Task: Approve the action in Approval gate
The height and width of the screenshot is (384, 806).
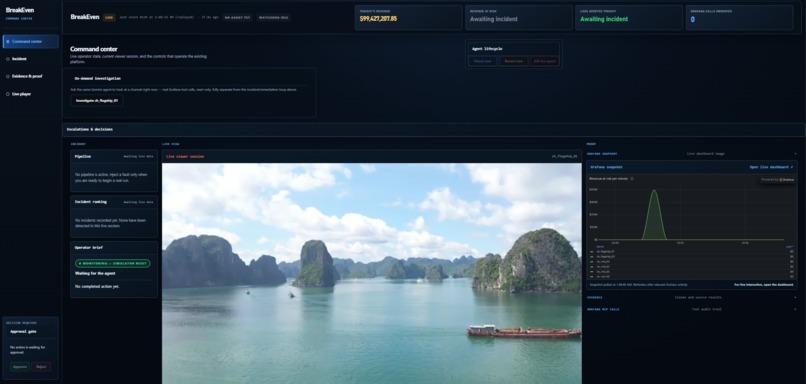Action: [x=20, y=367]
